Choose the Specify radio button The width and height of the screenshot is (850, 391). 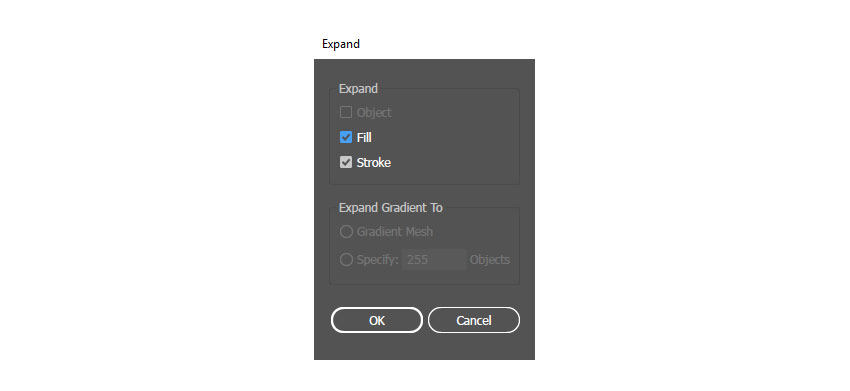(x=346, y=260)
